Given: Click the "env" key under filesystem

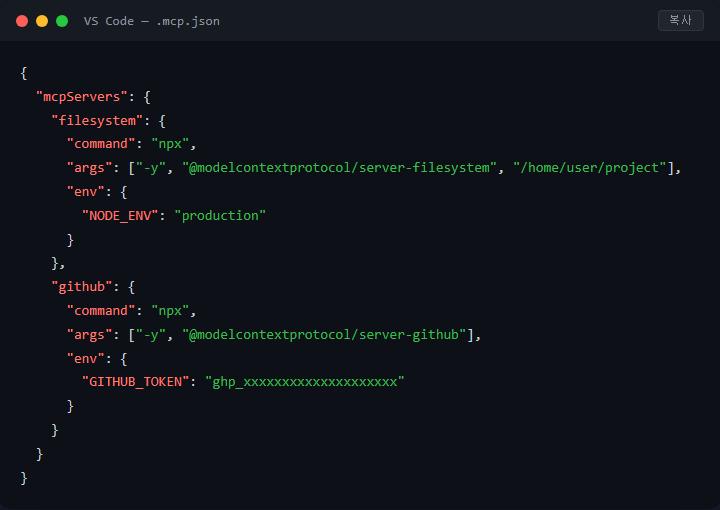Looking at the screenshot, I should [x=86, y=192].
